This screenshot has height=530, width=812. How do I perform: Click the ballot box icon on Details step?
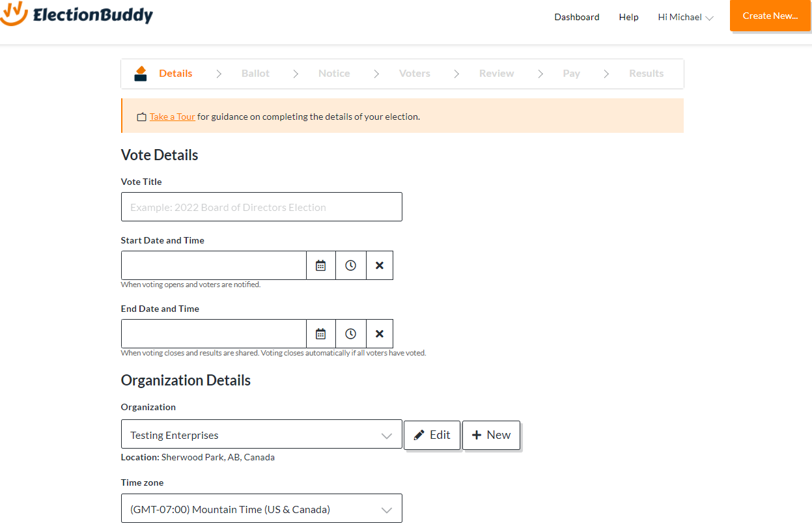pos(140,73)
